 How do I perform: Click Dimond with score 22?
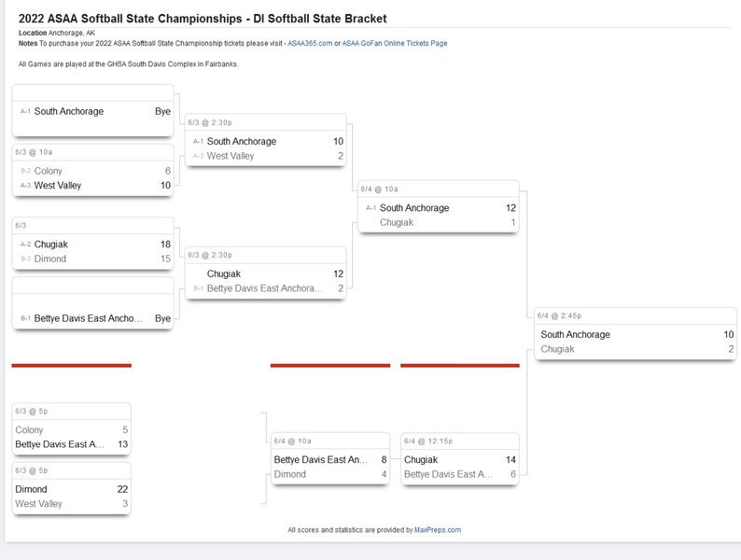[x=31, y=490]
